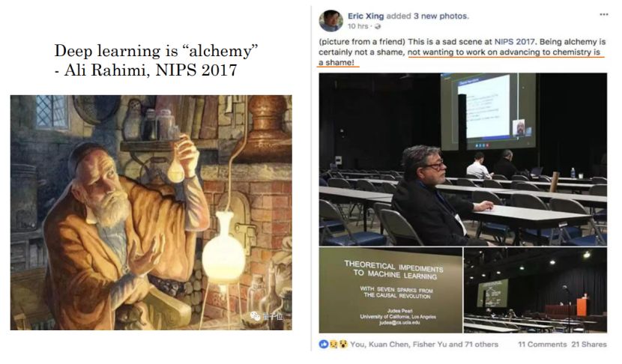The image size is (622, 364).
Task: Open the Eric Xing name link
Action: 366,16
